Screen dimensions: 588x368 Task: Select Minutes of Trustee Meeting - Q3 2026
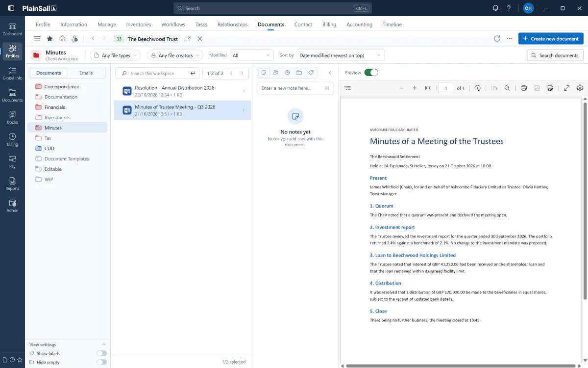182,110
